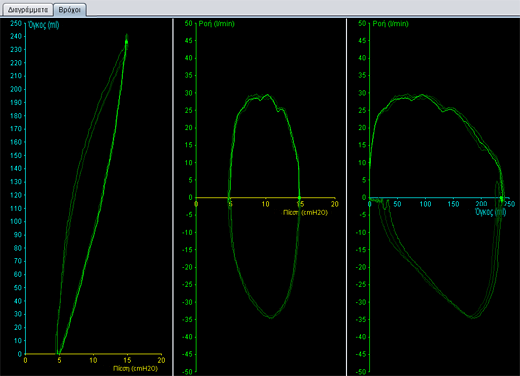Click the inspiratory flow peak in middle loop
520x376 pixels.
pyautogui.click(x=267, y=95)
